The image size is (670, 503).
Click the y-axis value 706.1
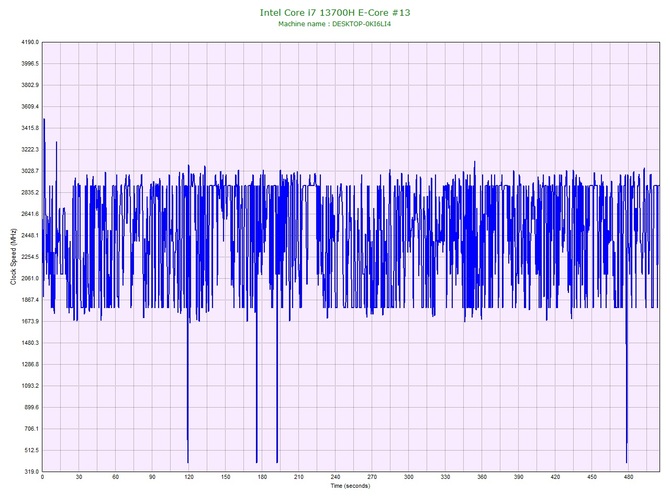tap(31, 429)
